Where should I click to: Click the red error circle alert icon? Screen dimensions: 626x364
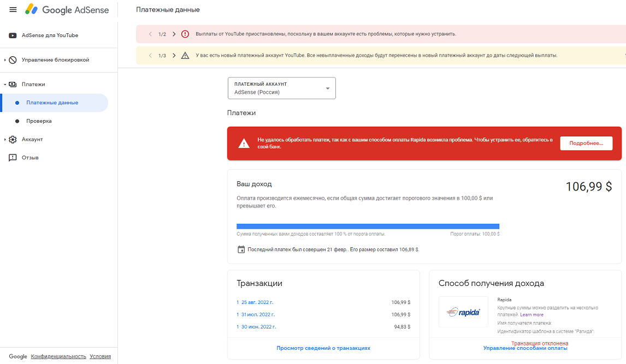185,34
